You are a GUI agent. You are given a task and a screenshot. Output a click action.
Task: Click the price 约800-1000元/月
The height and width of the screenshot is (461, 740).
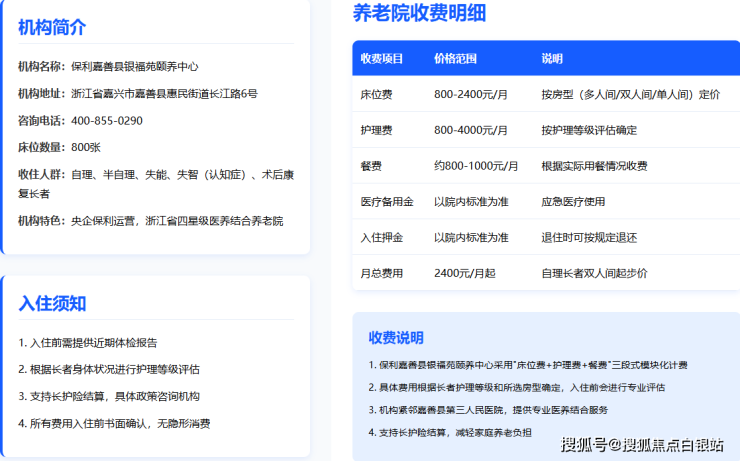coord(476,166)
